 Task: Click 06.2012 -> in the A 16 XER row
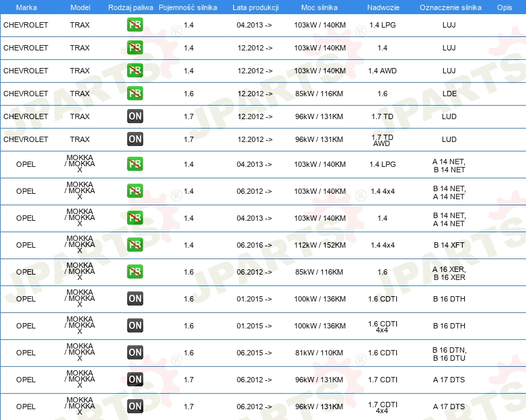(254, 272)
